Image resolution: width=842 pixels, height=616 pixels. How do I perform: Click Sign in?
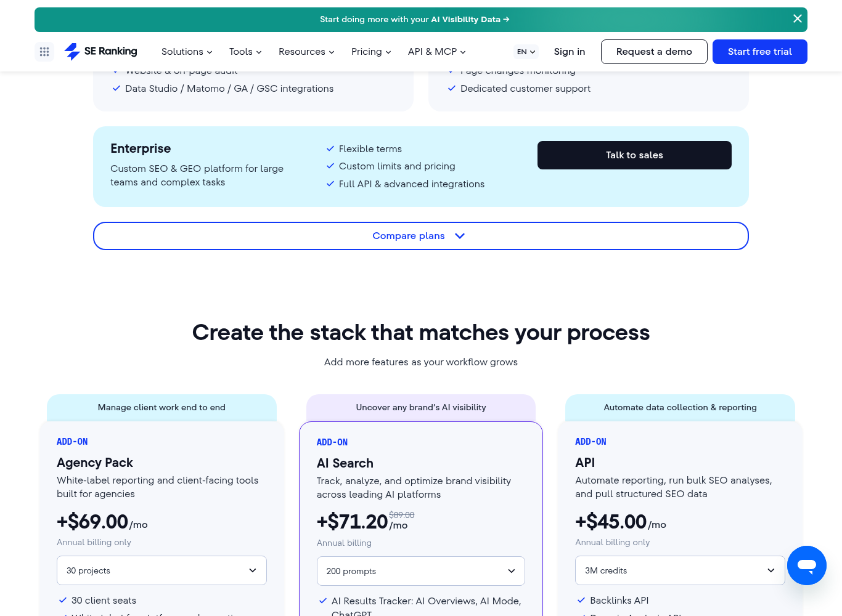pos(570,52)
